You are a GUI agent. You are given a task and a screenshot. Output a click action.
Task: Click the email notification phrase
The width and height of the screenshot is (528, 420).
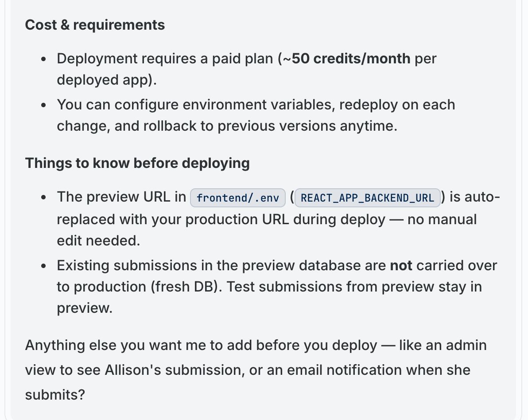pos(344,370)
